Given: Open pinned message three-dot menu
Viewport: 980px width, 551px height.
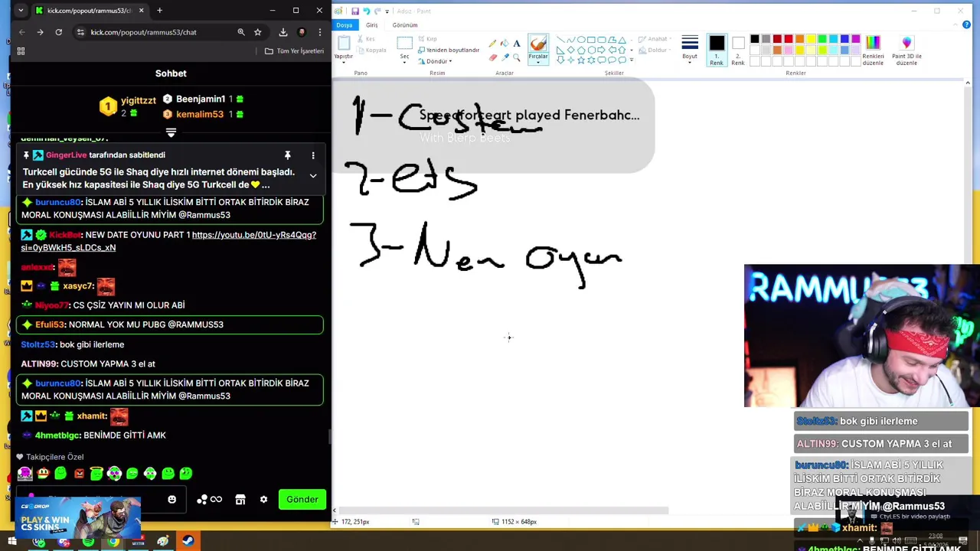Looking at the screenshot, I should tap(312, 155).
